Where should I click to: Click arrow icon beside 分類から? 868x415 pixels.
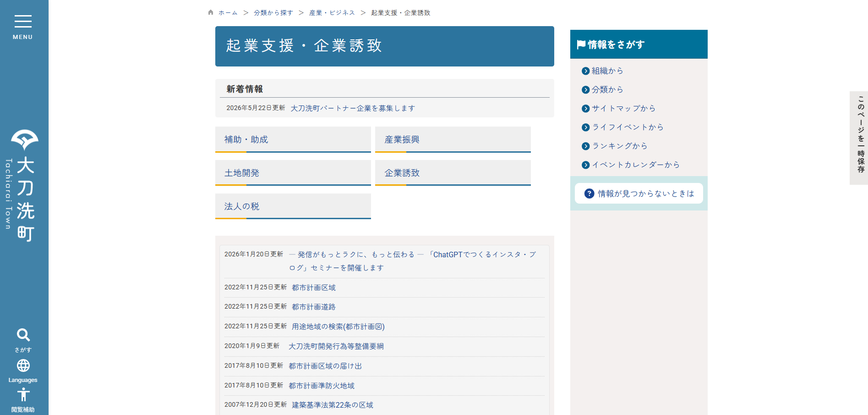point(585,90)
